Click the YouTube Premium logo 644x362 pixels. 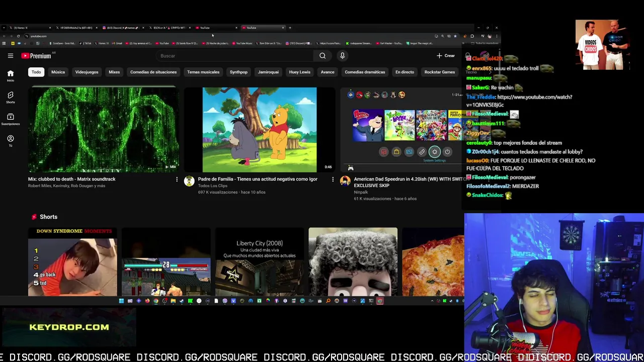coord(36,56)
